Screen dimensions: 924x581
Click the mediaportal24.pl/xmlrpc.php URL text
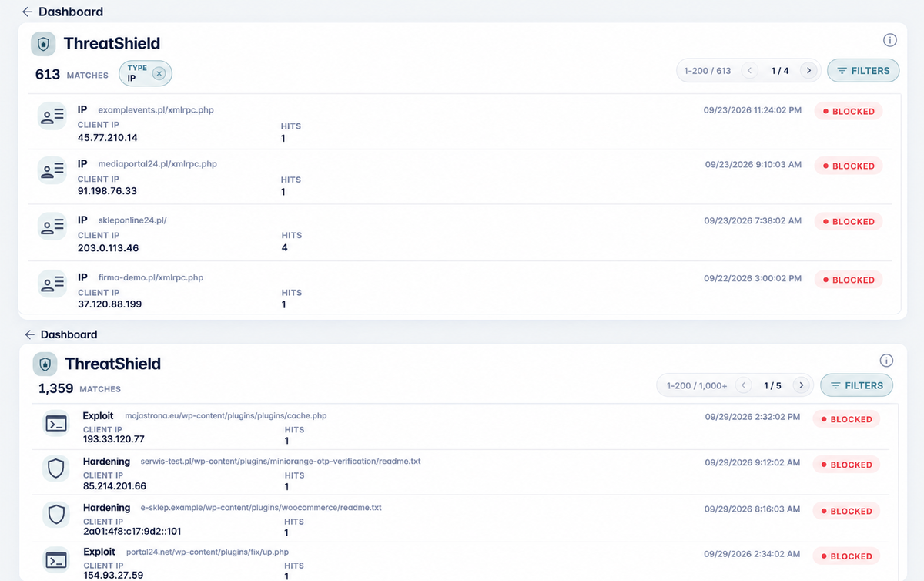(x=158, y=164)
